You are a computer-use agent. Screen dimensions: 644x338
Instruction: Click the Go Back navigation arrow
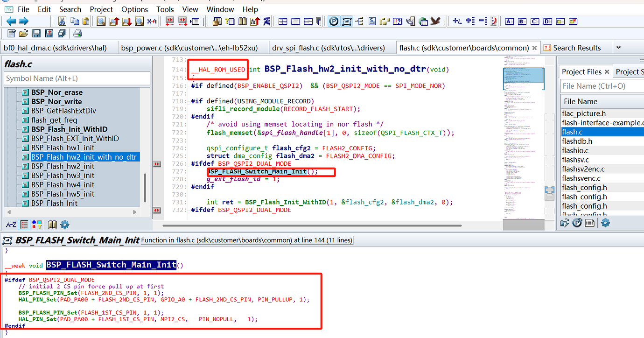click(x=11, y=21)
